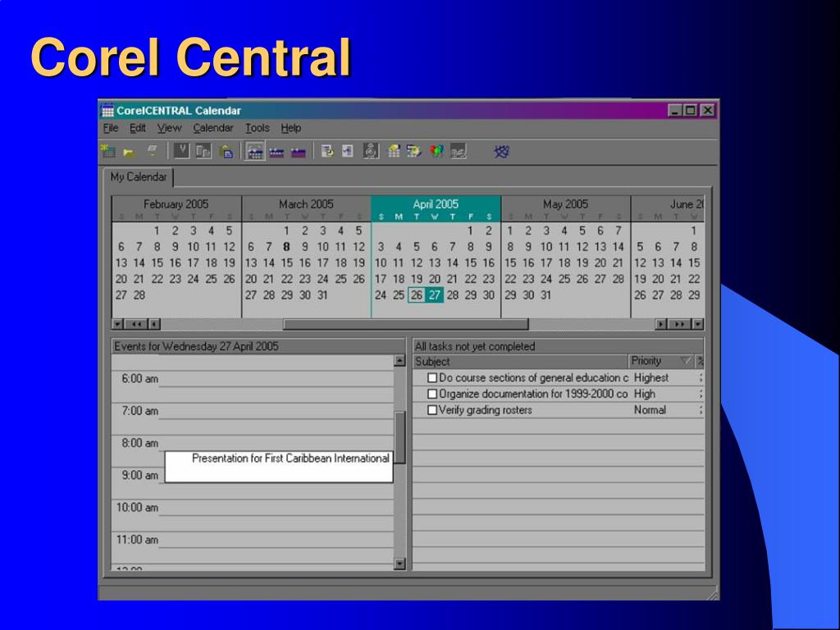This screenshot has width=840, height=630.
Task: Click the events list scroll up arrow
Action: pos(399,361)
